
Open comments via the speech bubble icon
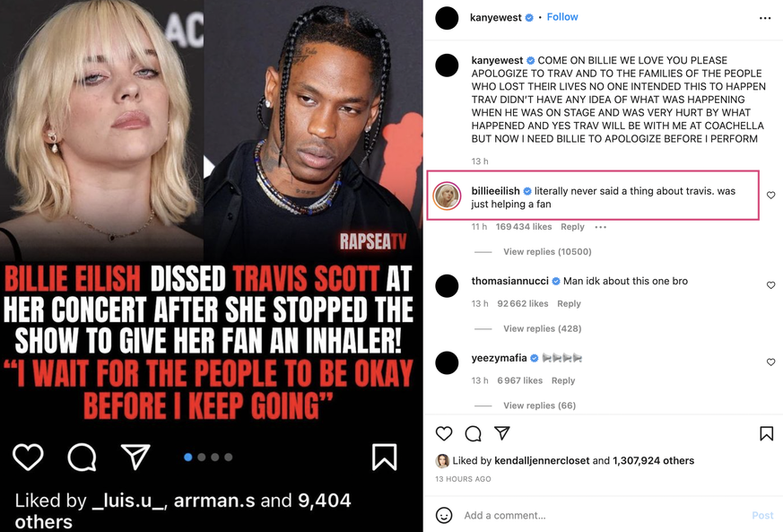[473, 433]
